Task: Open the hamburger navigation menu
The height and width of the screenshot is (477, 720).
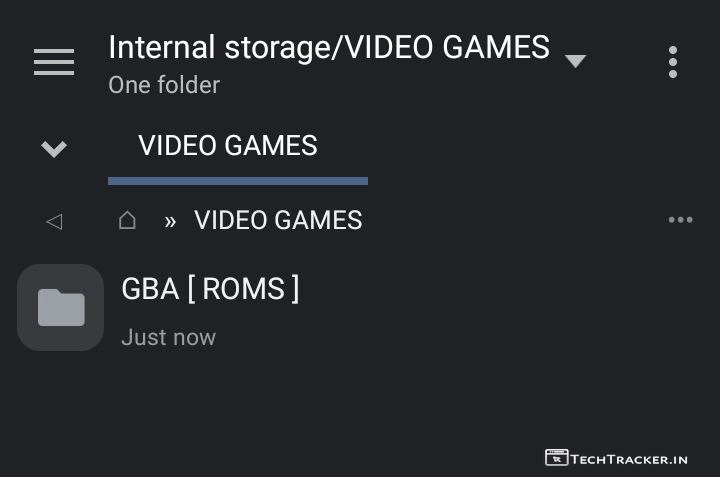Action: click(x=54, y=62)
